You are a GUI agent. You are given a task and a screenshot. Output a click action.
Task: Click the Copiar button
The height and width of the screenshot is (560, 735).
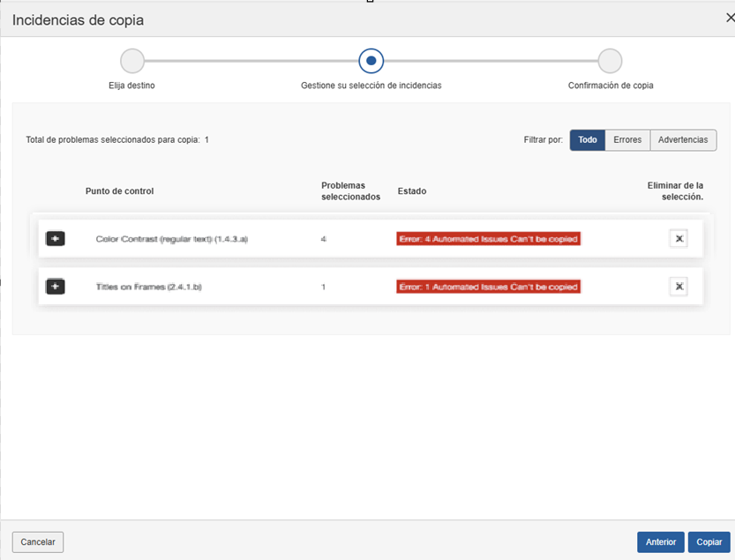tap(709, 542)
